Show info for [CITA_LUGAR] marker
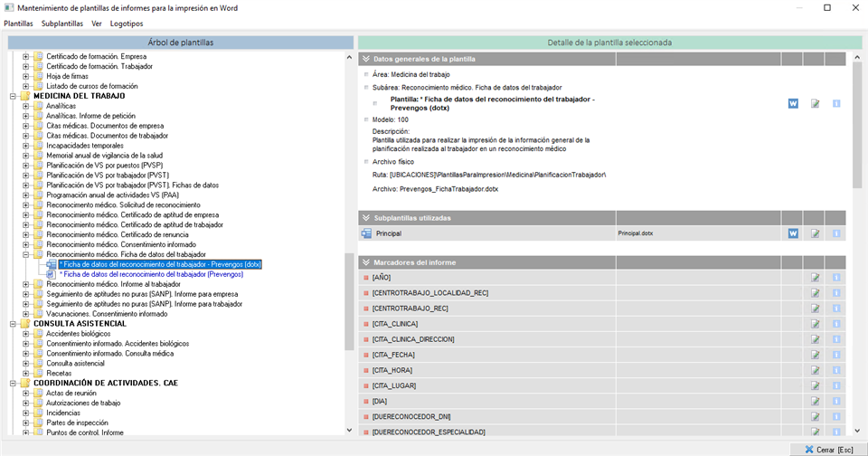868x456 pixels. click(836, 385)
